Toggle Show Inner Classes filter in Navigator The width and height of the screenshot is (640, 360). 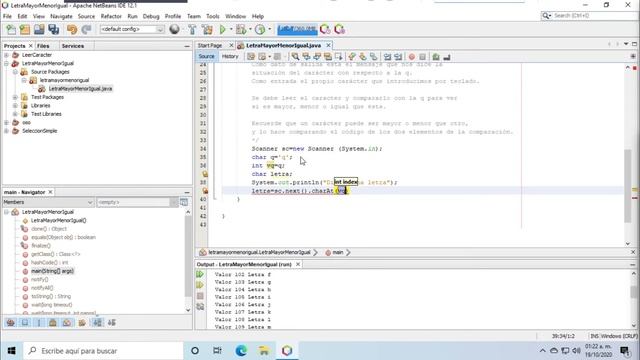point(67,322)
